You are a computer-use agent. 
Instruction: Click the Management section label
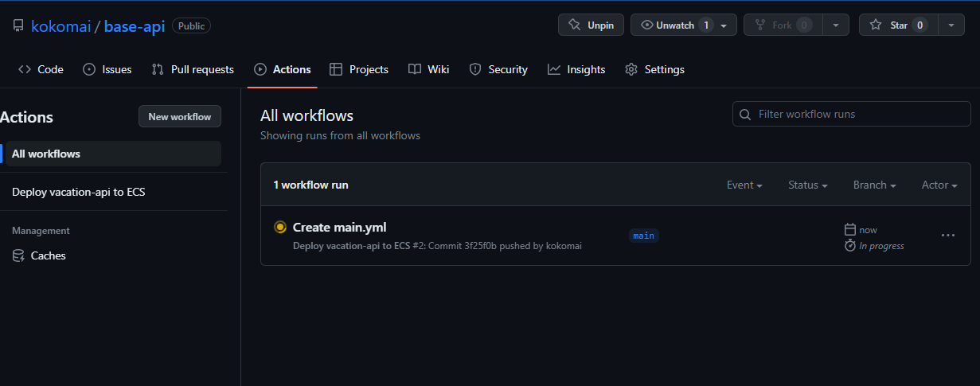(x=41, y=231)
